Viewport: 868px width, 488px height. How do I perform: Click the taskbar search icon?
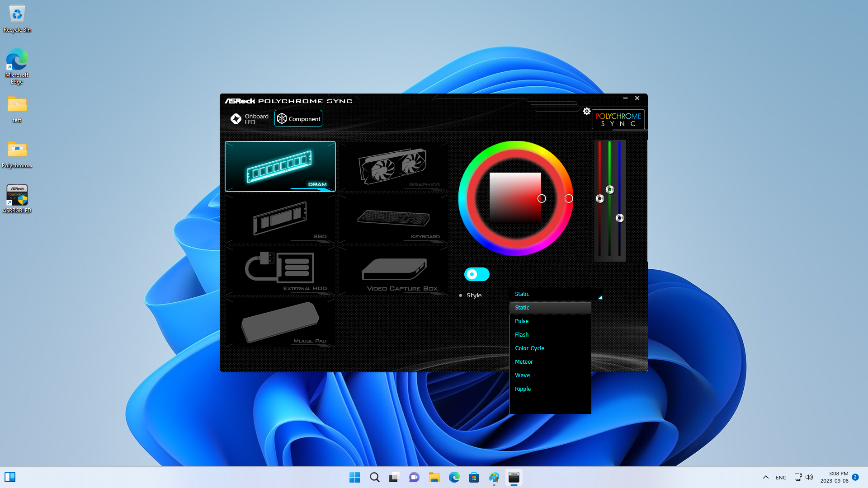click(375, 477)
